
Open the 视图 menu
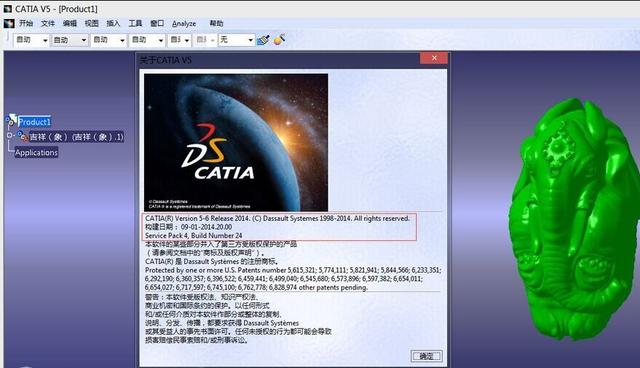tap(91, 24)
